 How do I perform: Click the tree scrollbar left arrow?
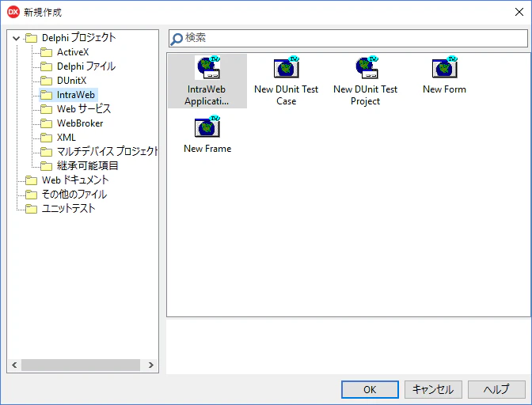(14, 365)
